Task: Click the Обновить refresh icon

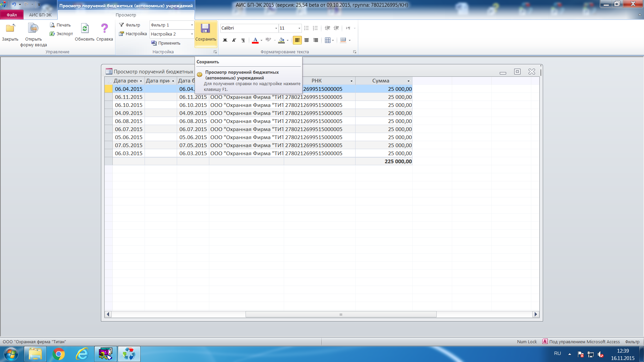Action: 85,29
